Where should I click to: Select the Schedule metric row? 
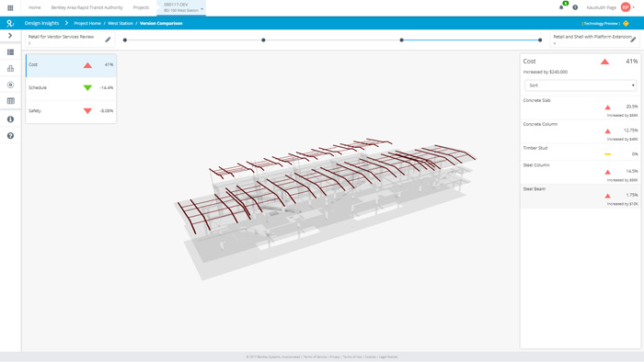point(71,87)
